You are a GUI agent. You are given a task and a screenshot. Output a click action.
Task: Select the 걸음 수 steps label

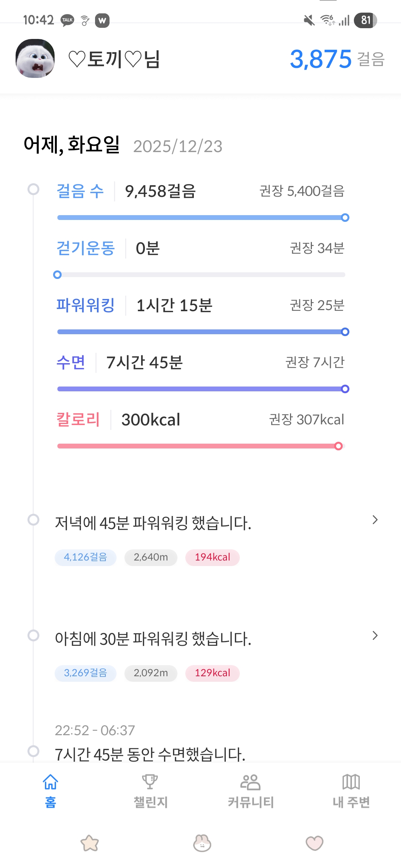pyautogui.click(x=80, y=191)
